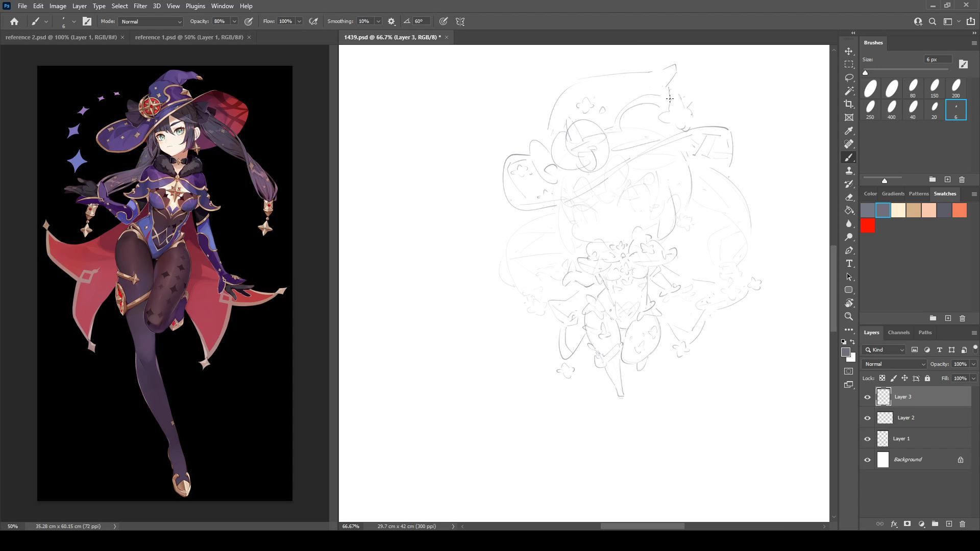Create new adjustment layer

[921, 524]
